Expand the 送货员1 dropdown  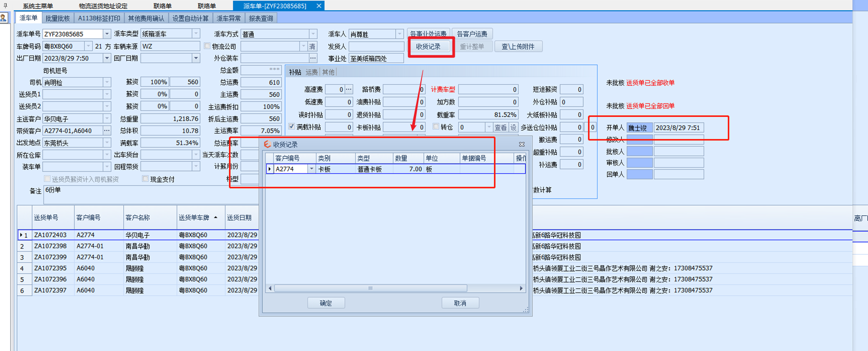pyautogui.click(x=107, y=94)
